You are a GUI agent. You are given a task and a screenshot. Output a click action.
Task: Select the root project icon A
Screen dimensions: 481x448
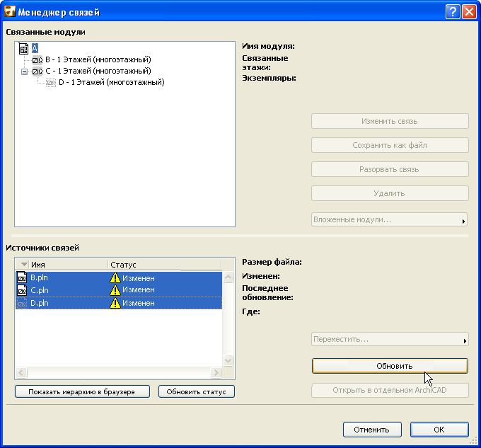point(23,49)
